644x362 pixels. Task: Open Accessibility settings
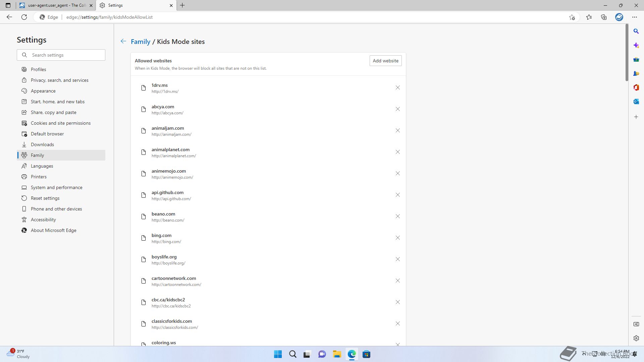click(x=61, y=220)
